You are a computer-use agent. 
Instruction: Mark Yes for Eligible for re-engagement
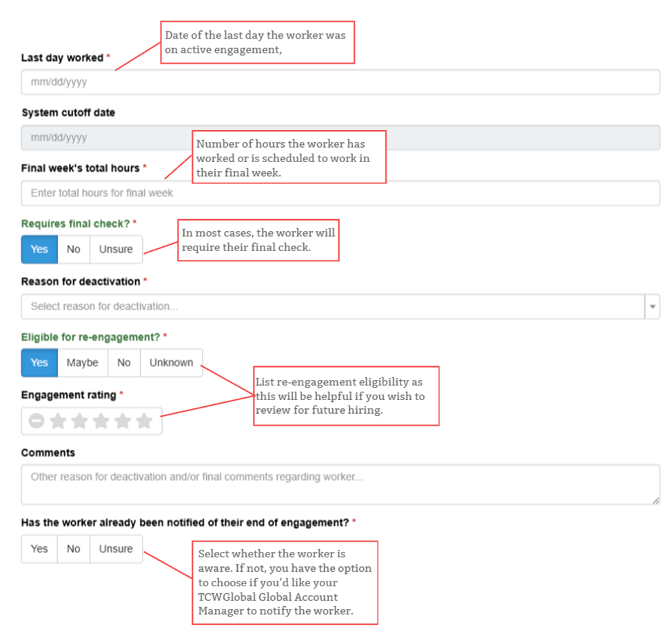(39, 363)
